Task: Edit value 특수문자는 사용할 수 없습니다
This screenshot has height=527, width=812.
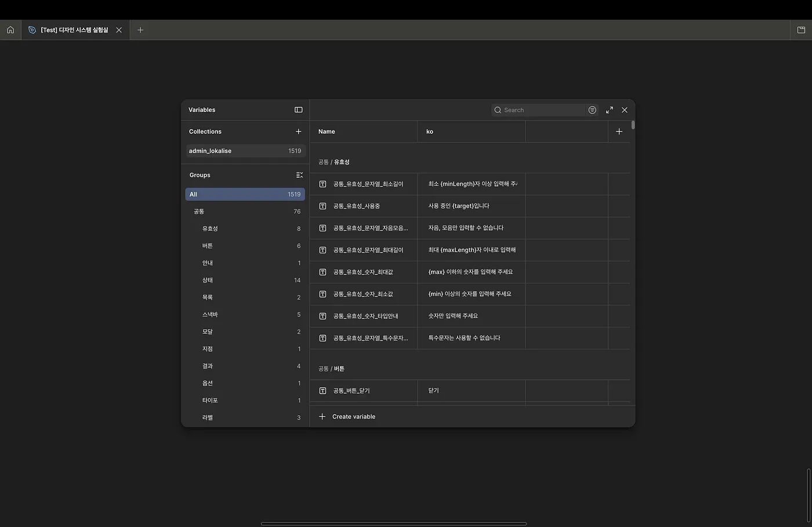Action: [x=464, y=338]
